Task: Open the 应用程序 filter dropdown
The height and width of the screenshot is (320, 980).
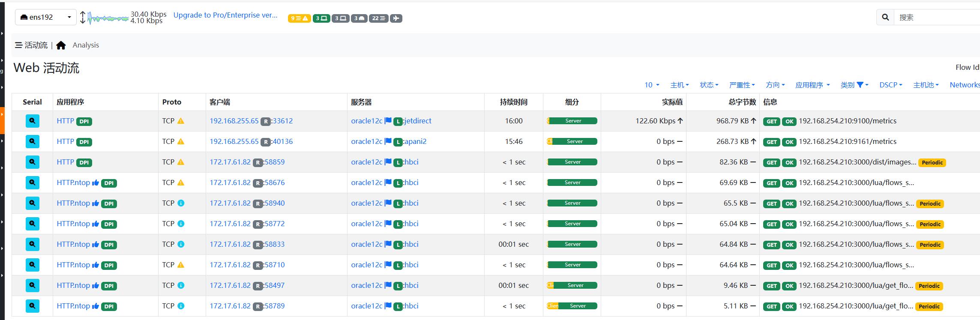Action: 812,85
